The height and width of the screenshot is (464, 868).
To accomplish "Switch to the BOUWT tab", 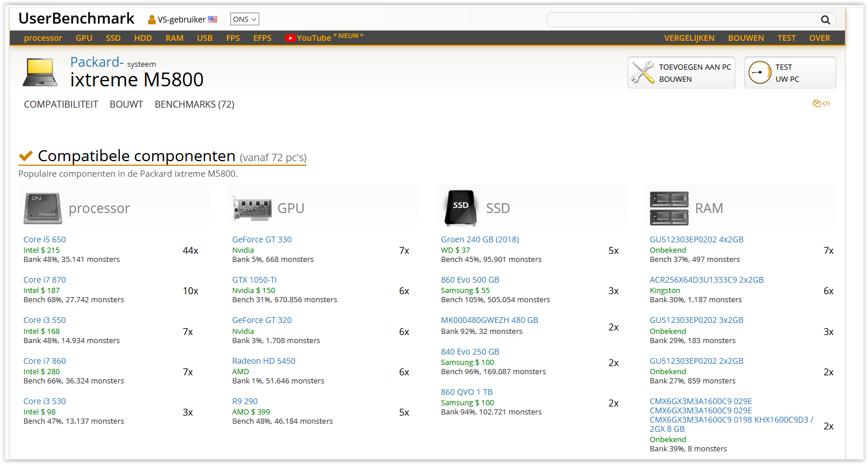I will point(126,104).
